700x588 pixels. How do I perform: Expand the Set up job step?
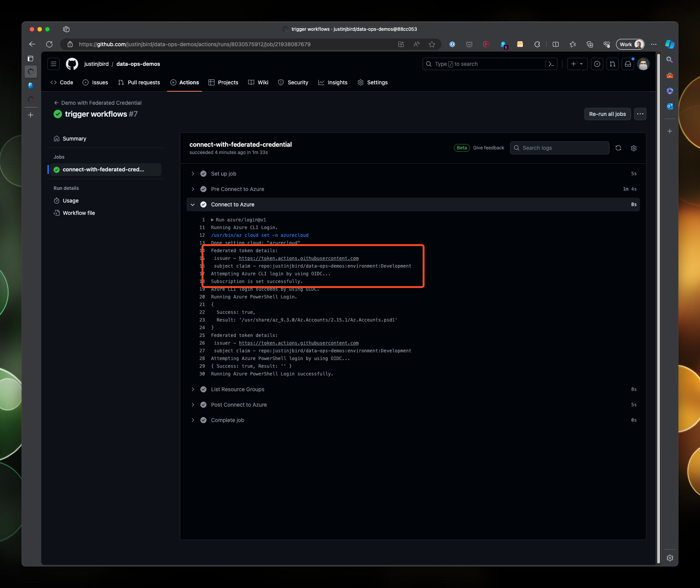(x=193, y=174)
